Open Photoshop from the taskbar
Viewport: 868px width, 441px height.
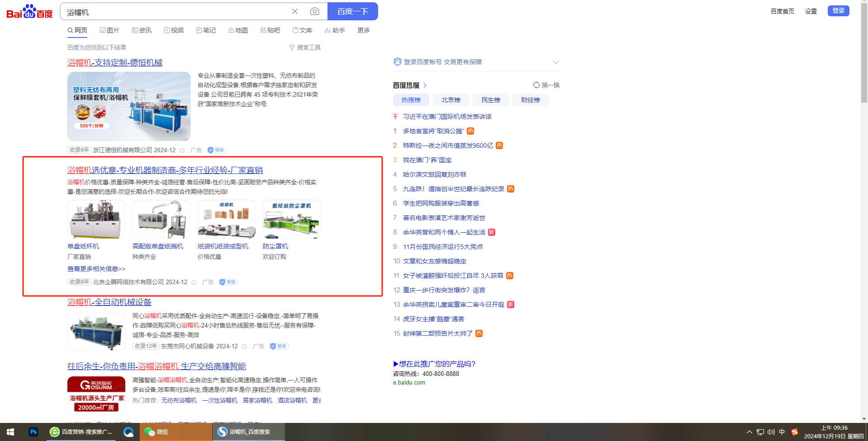point(33,432)
